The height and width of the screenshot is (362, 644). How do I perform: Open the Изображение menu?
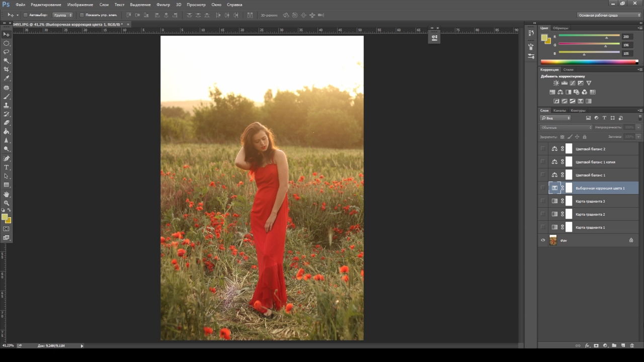point(80,5)
